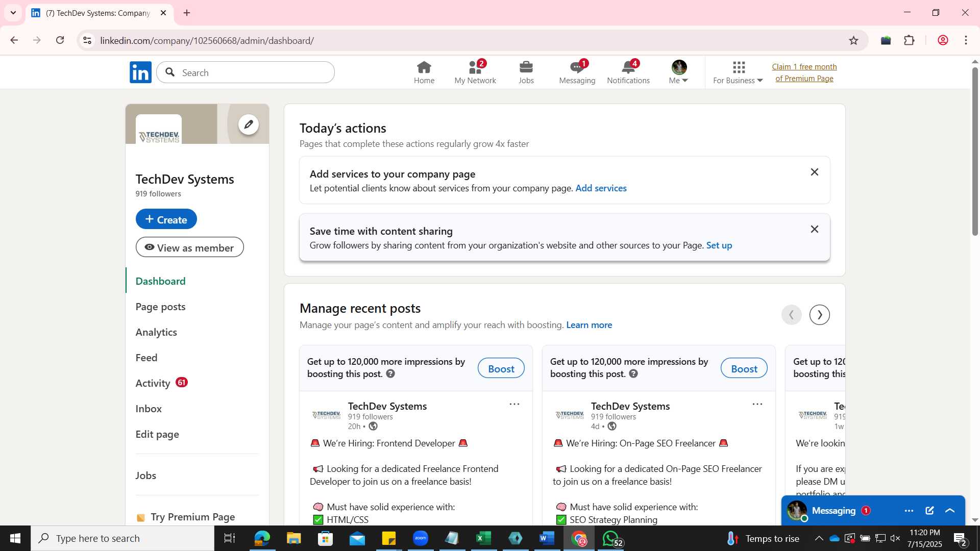Compose new message from messaging panel
The height and width of the screenshot is (551, 980).
pos(929,511)
